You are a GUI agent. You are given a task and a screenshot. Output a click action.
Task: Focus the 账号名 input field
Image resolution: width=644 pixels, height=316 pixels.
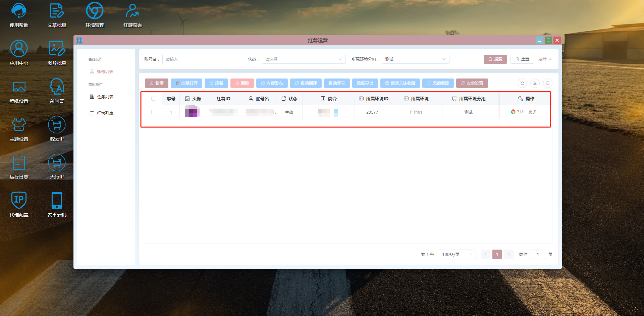click(202, 59)
